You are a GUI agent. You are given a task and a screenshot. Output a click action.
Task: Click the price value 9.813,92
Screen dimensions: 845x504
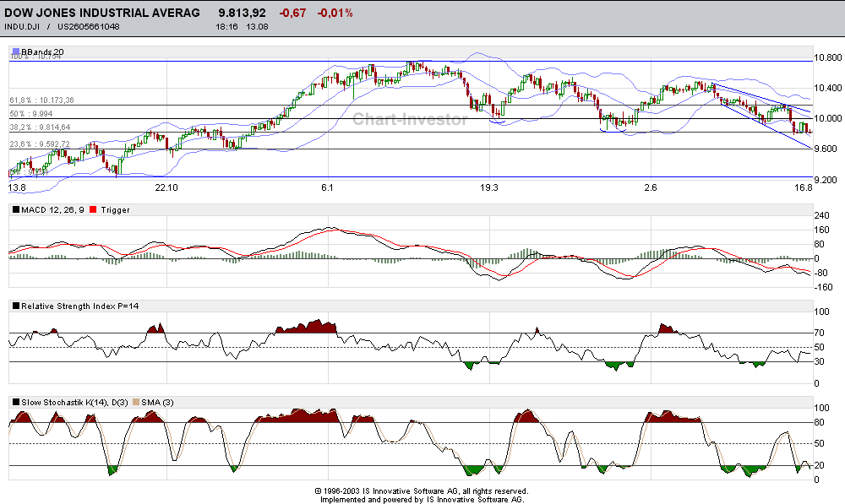[x=242, y=13]
